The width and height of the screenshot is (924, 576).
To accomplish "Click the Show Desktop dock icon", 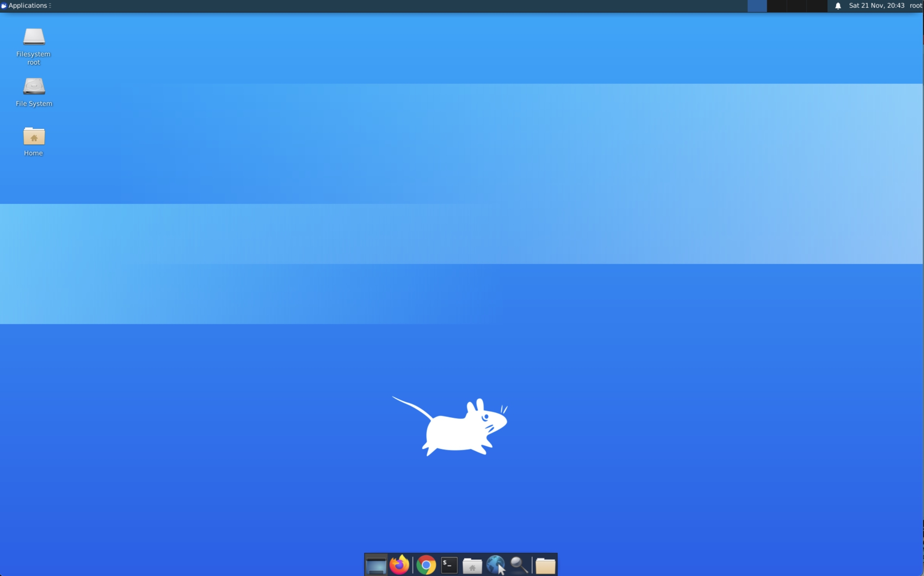I will (376, 565).
